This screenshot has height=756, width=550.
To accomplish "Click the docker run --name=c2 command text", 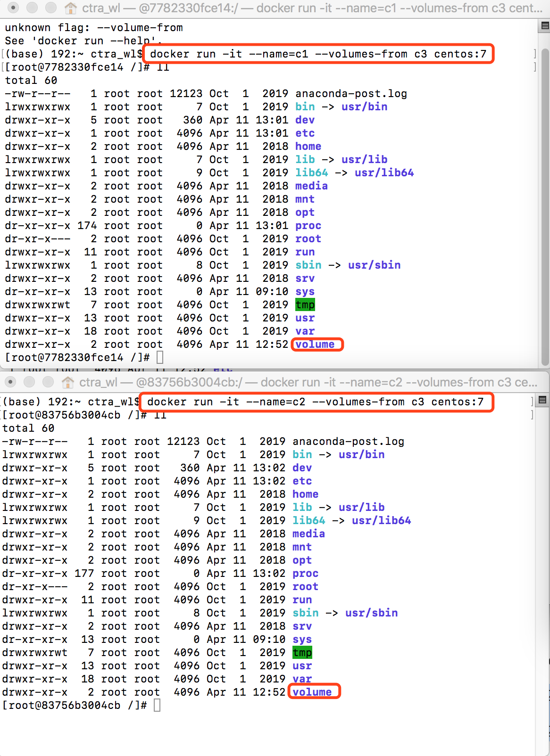I will pyautogui.click(x=315, y=402).
